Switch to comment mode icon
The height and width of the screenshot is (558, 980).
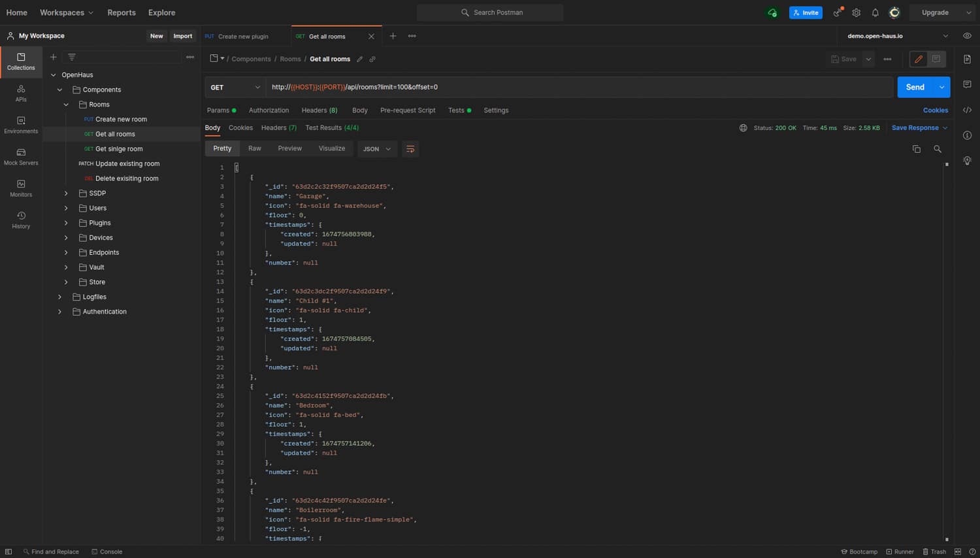click(x=936, y=59)
